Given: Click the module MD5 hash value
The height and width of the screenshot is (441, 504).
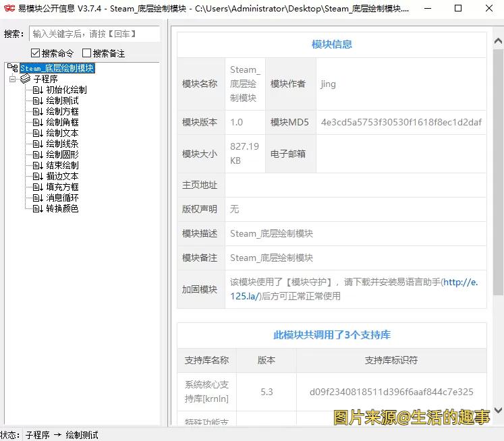Looking at the screenshot, I should pyautogui.click(x=401, y=122).
